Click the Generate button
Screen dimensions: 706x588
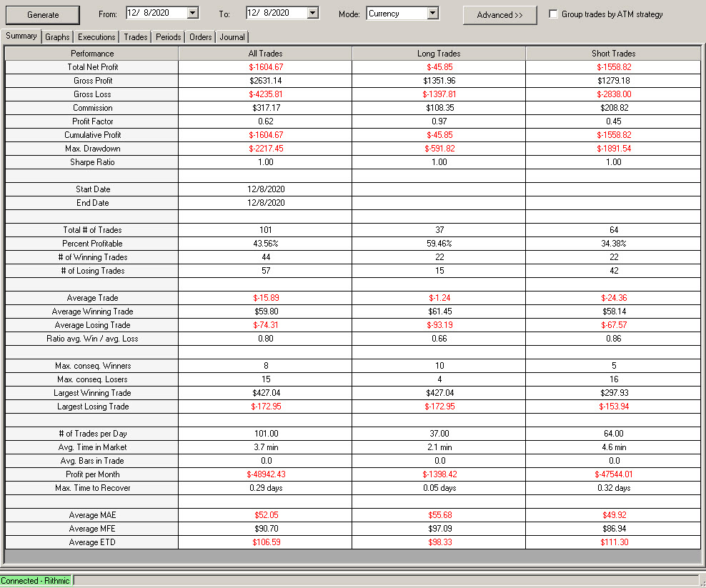tap(43, 15)
